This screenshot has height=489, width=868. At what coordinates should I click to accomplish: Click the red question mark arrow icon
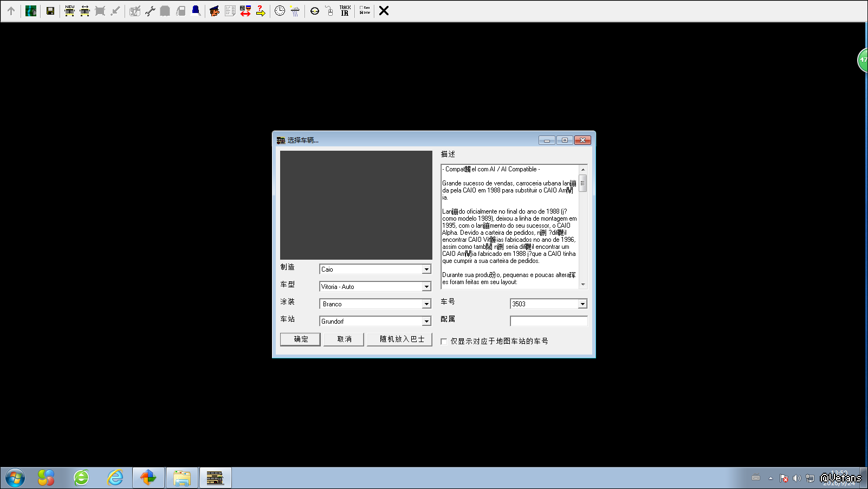click(261, 11)
